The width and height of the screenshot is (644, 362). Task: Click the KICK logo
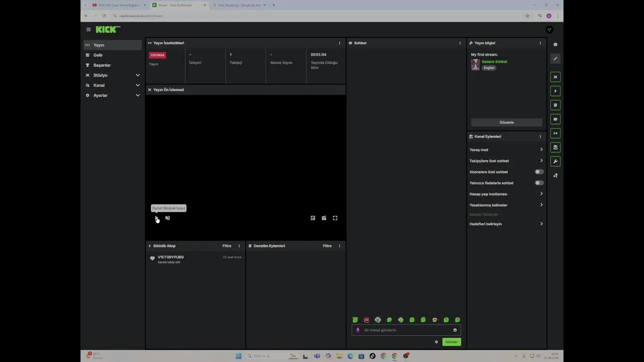[107, 30]
